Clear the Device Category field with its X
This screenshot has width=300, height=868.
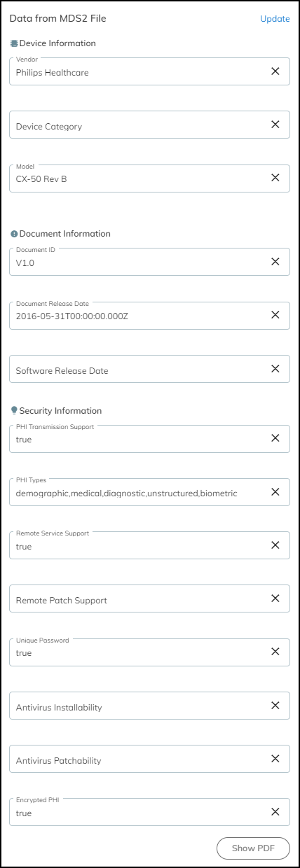pos(275,125)
